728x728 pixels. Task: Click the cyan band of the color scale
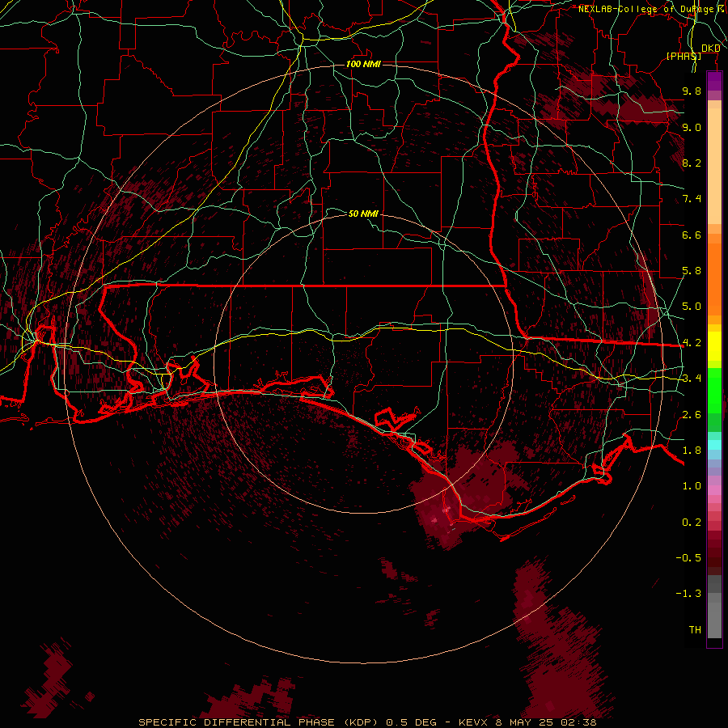point(714,444)
